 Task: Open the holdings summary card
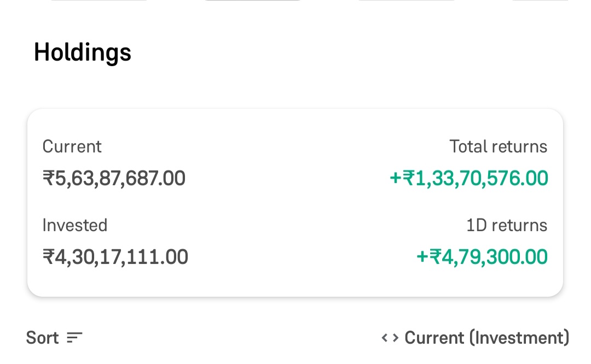click(x=295, y=202)
